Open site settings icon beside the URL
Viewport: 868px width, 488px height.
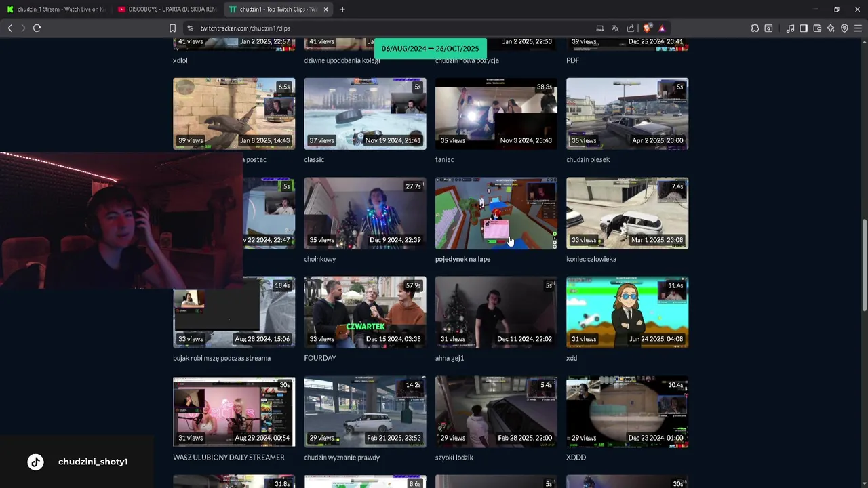click(x=190, y=28)
